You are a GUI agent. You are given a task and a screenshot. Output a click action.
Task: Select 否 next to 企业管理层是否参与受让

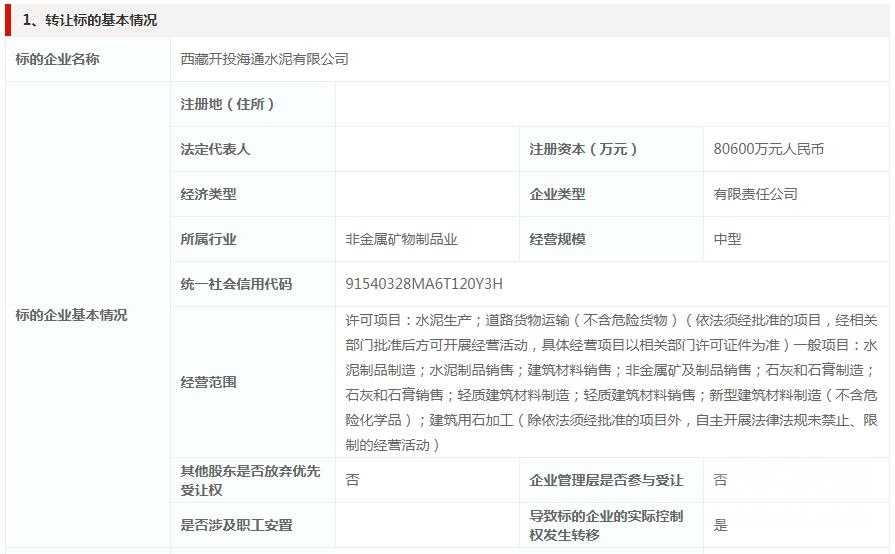click(x=720, y=480)
